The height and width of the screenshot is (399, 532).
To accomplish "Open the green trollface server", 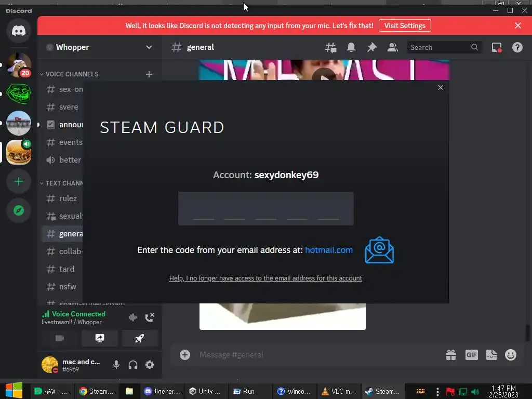I will pos(19,94).
